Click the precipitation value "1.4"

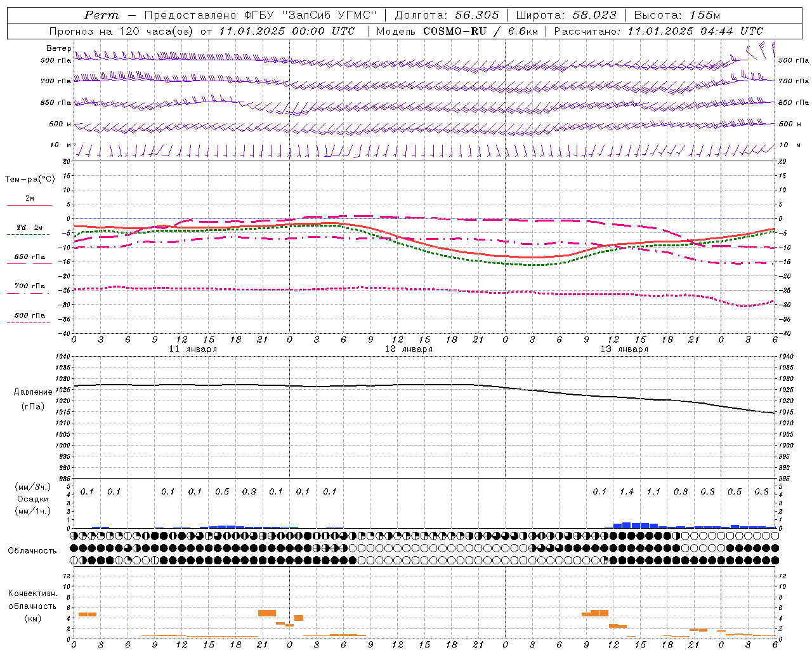tap(627, 492)
